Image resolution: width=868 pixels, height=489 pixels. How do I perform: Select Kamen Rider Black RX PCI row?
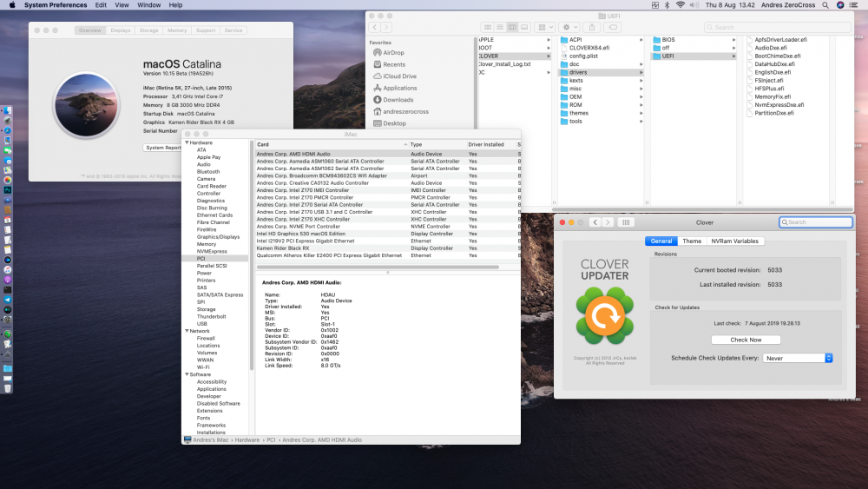click(386, 248)
